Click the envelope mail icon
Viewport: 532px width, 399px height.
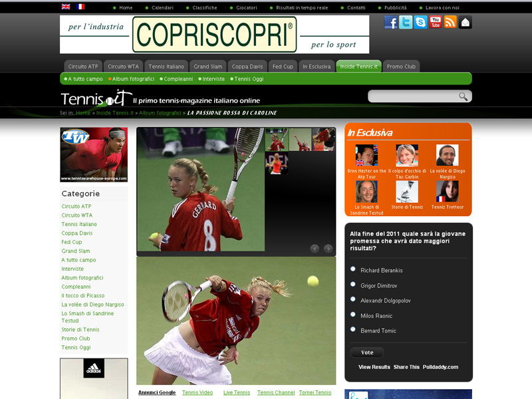pyautogui.click(x=465, y=23)
